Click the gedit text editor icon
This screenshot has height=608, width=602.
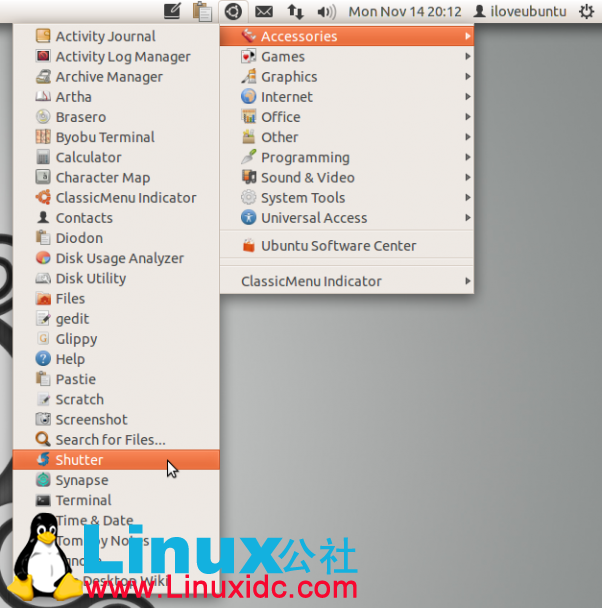[x=43, y=319]
